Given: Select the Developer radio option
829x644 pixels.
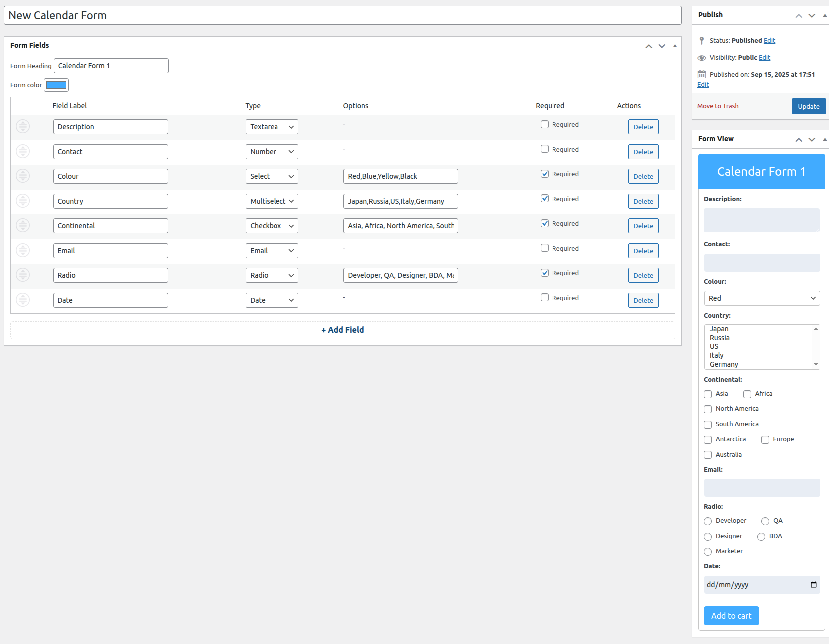Looking at the screenshot, I should coord(708,521).
